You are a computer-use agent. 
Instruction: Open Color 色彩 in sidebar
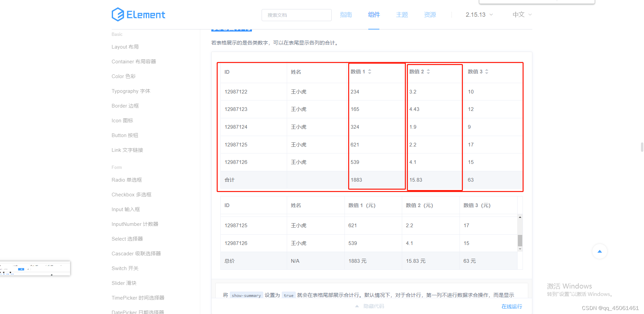[124, 76]
